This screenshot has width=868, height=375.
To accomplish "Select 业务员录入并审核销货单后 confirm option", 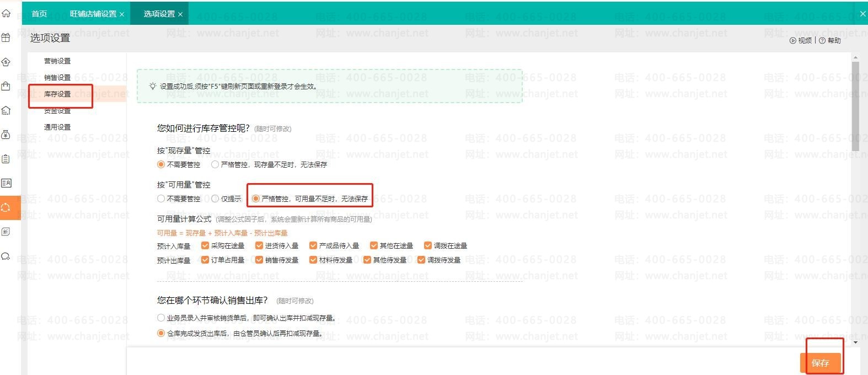I will point(161,318).
